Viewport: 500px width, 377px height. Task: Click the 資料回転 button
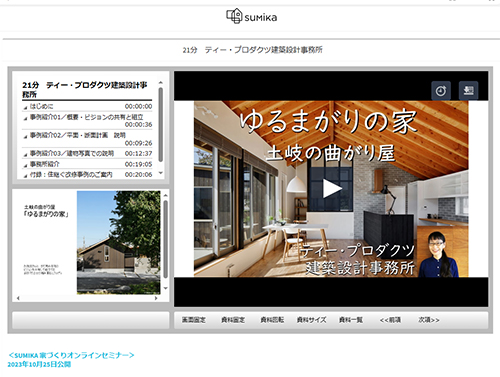point(272,320)
